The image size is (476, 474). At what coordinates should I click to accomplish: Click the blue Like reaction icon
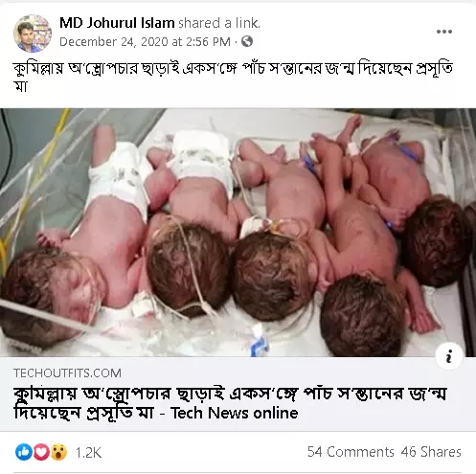(24, 452)
